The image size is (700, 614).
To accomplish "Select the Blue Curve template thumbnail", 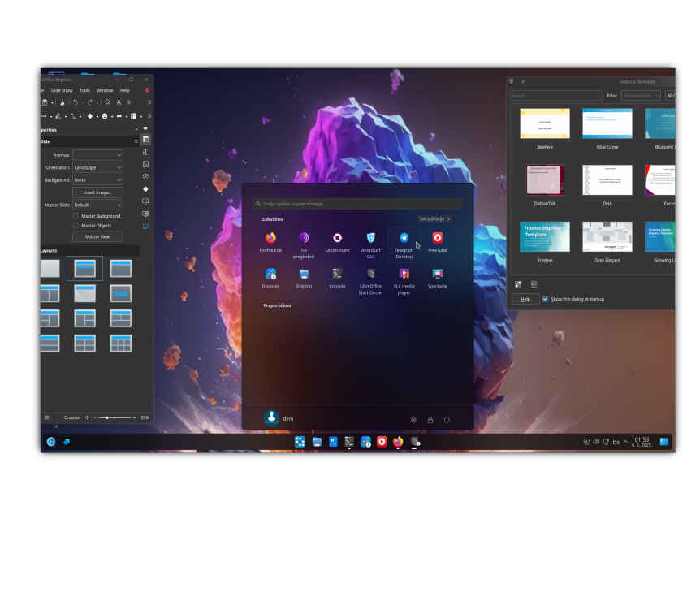I will [x=607, y=123].
